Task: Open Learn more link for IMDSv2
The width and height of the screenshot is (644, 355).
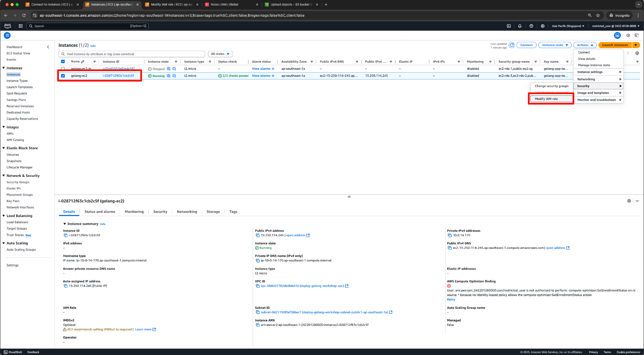Action: [145, 329]
